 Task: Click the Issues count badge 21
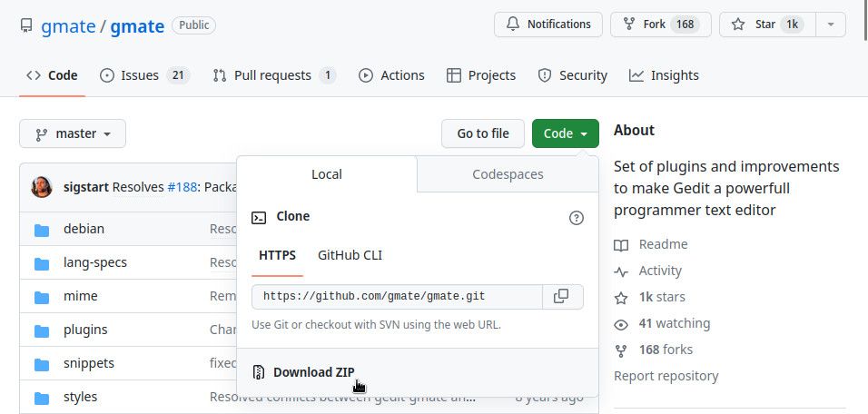(x=178, y=75)
